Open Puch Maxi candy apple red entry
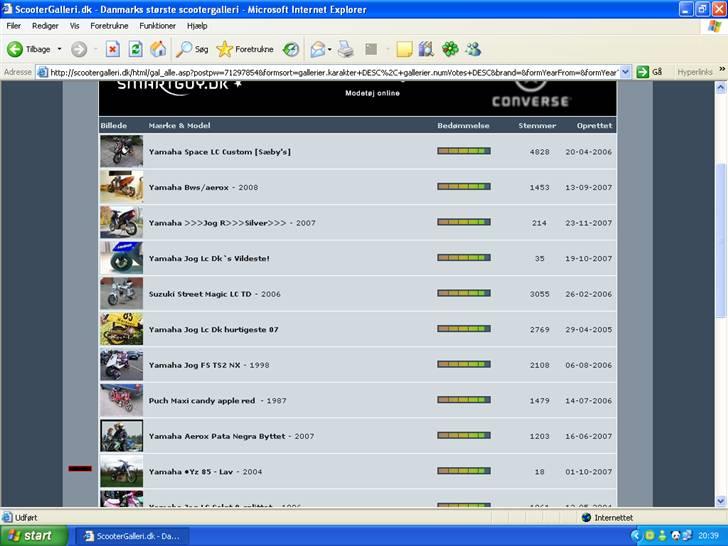Image resolution: width=728 pixels, height=546 pixels. 217,401
